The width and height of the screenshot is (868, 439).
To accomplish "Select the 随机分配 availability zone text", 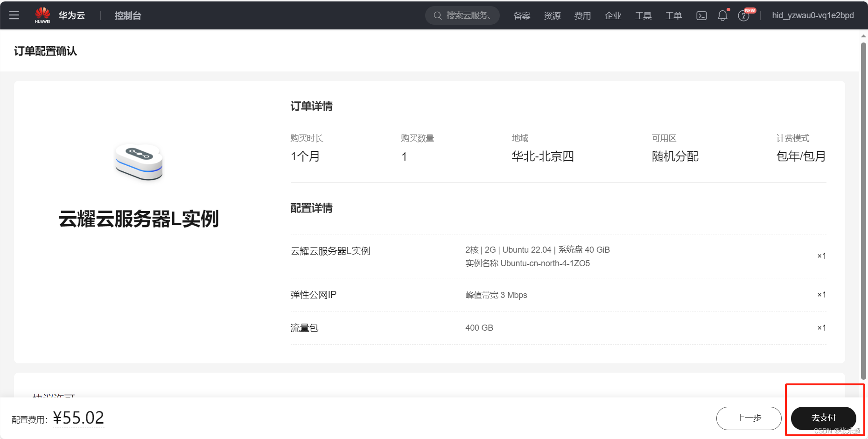I will coord(675,156).
